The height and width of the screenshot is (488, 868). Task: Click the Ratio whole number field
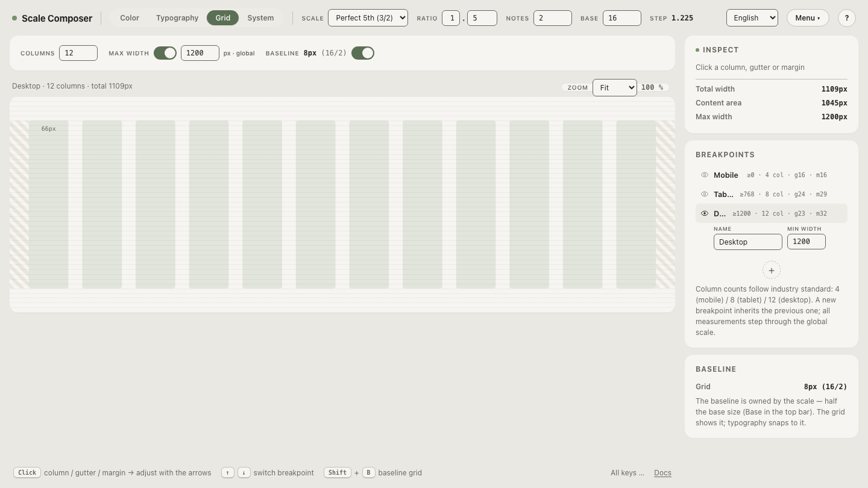tap(451, 18)
